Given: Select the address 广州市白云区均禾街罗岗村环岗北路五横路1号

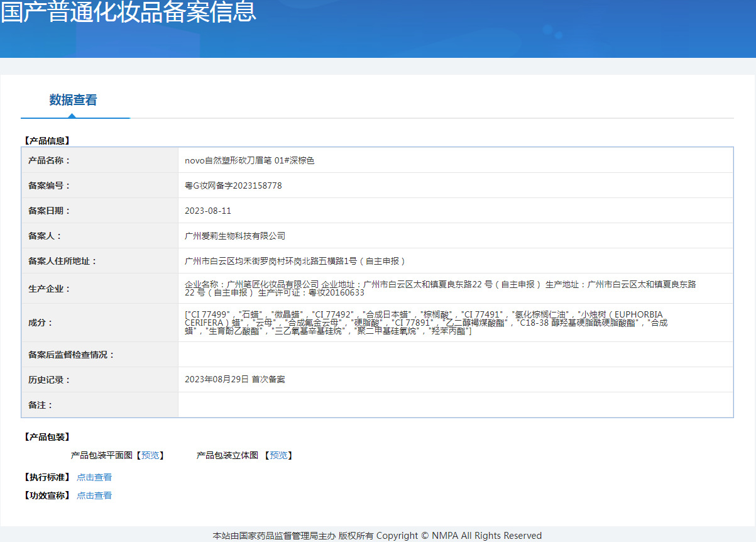Looking at the screenshot, I should point(271,261).
